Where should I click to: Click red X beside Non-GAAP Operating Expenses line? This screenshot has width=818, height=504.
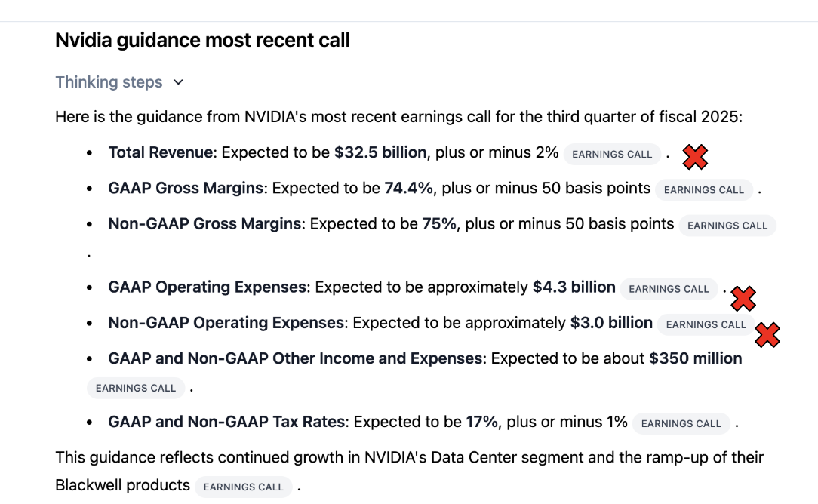[767, 334]
